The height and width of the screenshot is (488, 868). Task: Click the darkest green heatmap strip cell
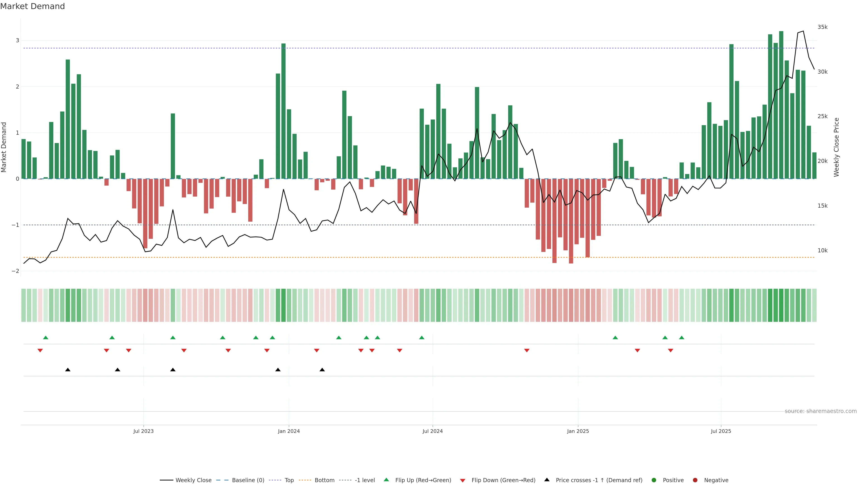pos(781,305)
